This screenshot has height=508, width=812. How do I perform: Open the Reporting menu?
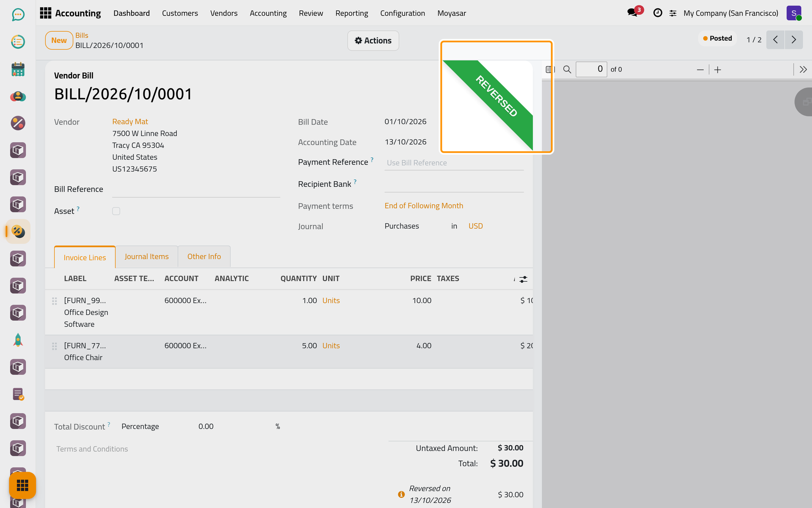pos(351,13)
